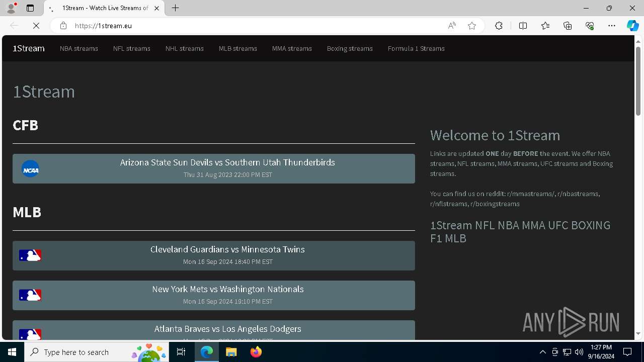Open the Extensions icon

tap(499, 26)
